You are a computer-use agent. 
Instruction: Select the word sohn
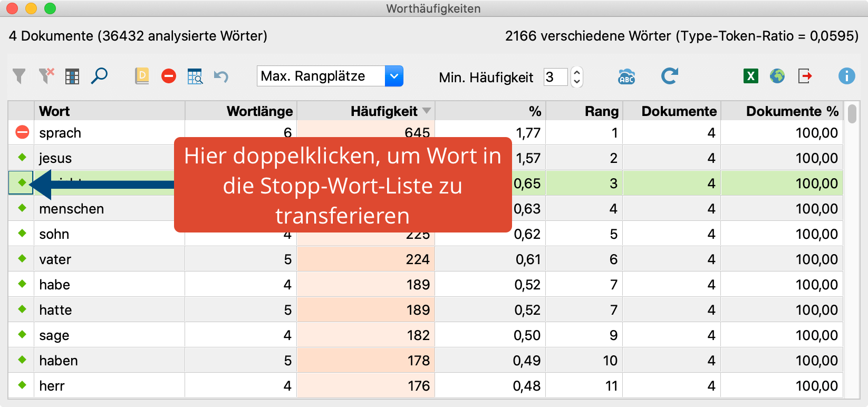54,234
